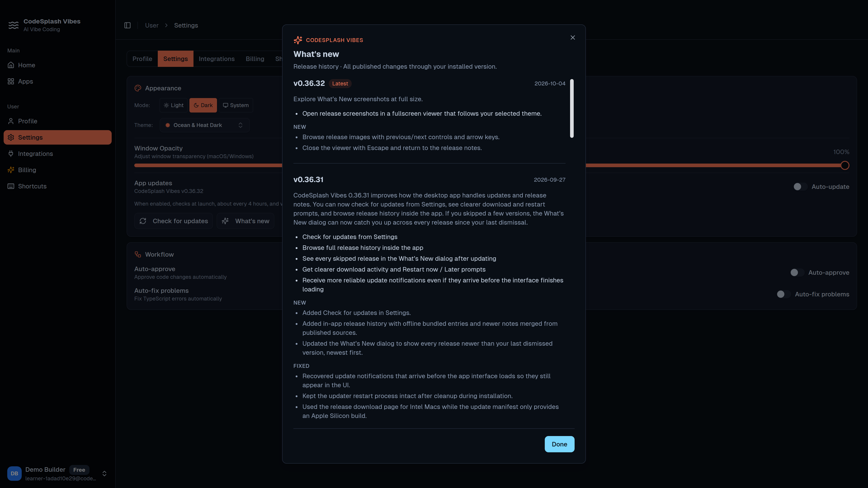Expand the Demo Builder account menu chevron

(x=104, y=474)
